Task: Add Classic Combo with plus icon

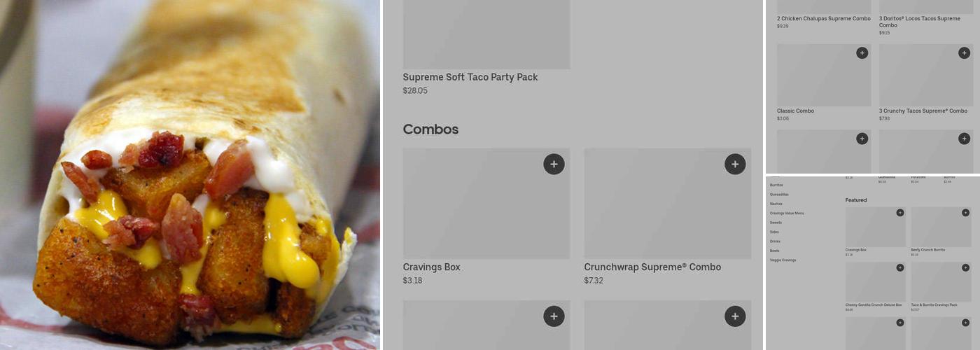Action: 862,53
